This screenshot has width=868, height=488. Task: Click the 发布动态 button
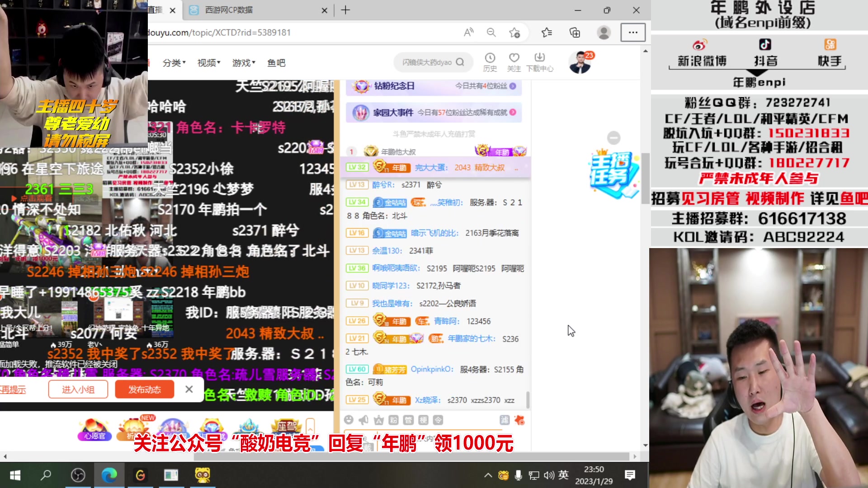coord(145,389)
